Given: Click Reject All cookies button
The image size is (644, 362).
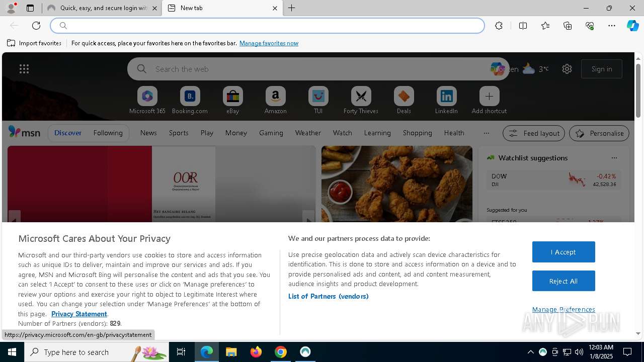Looking at the screenshot, I should (x=563, y=281).
